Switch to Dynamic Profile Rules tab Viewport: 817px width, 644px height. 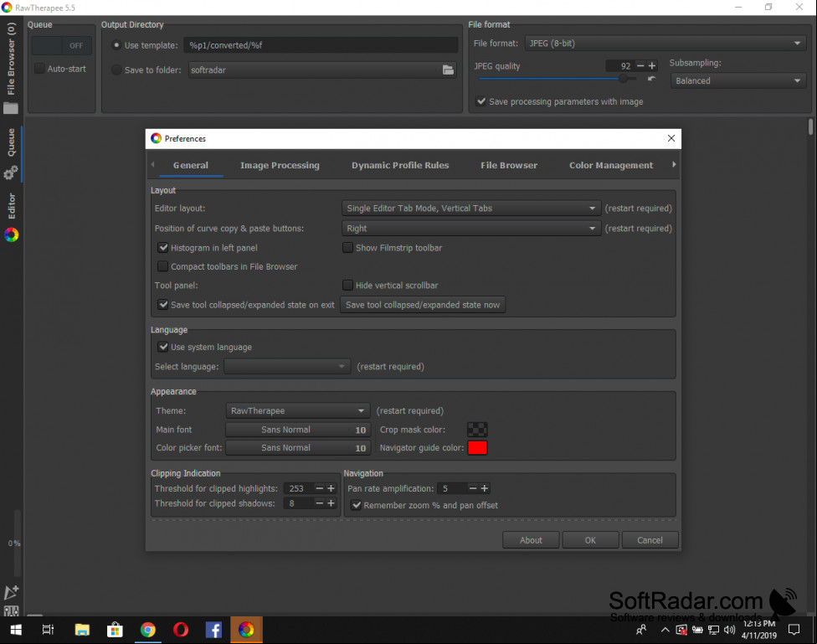tap(399, 165)
